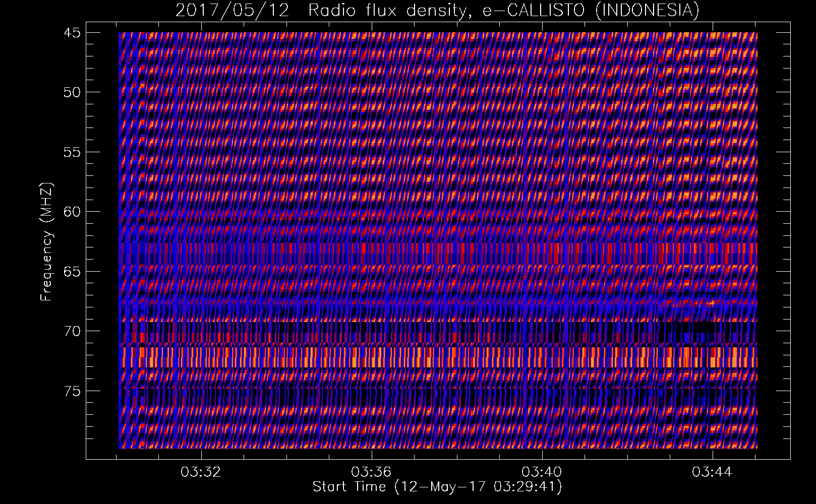Click the 60 frequency axis label

[x=72, y=212]
